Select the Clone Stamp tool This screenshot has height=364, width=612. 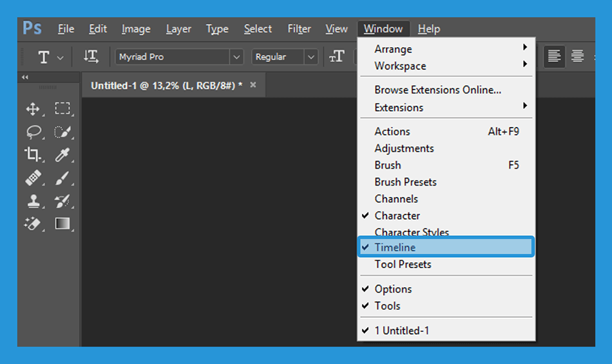click(x=33, y=201)
